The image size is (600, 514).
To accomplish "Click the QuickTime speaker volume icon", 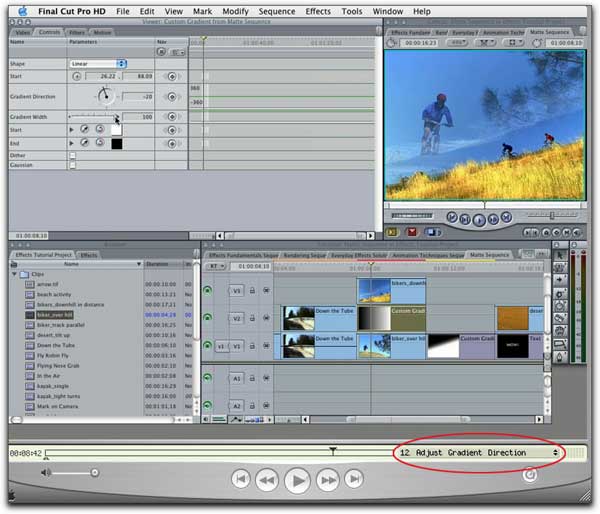I will 46,473.
